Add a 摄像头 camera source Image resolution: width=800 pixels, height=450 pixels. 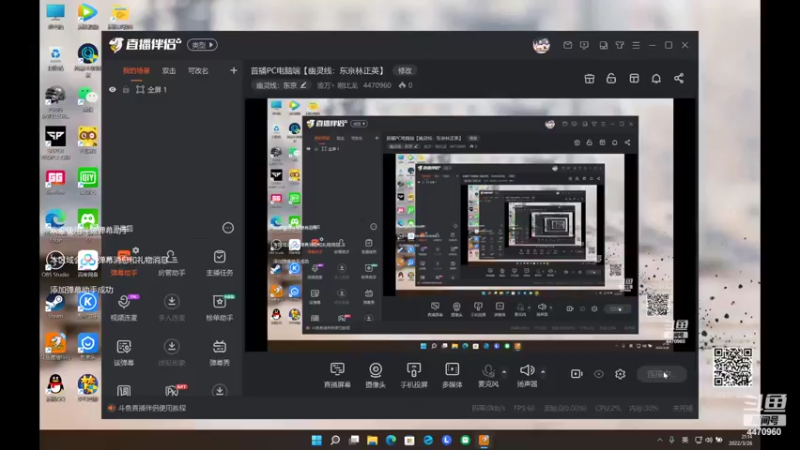tap(376, 374)
